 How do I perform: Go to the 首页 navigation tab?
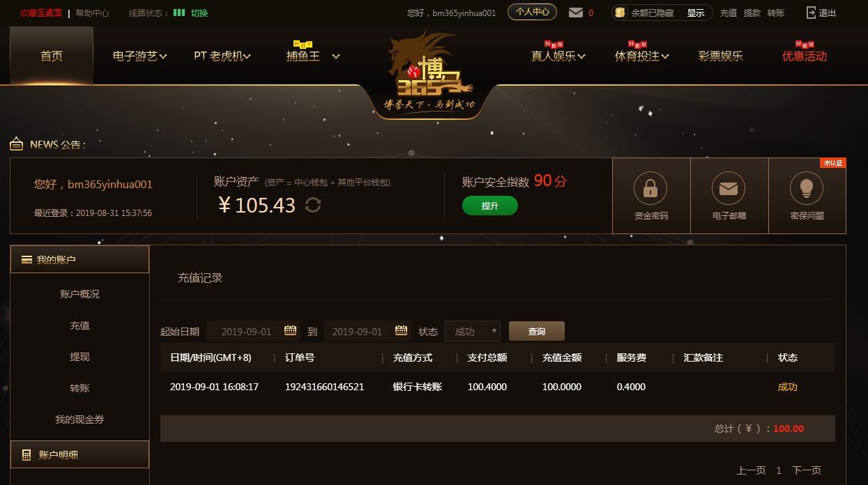point(52,56)
